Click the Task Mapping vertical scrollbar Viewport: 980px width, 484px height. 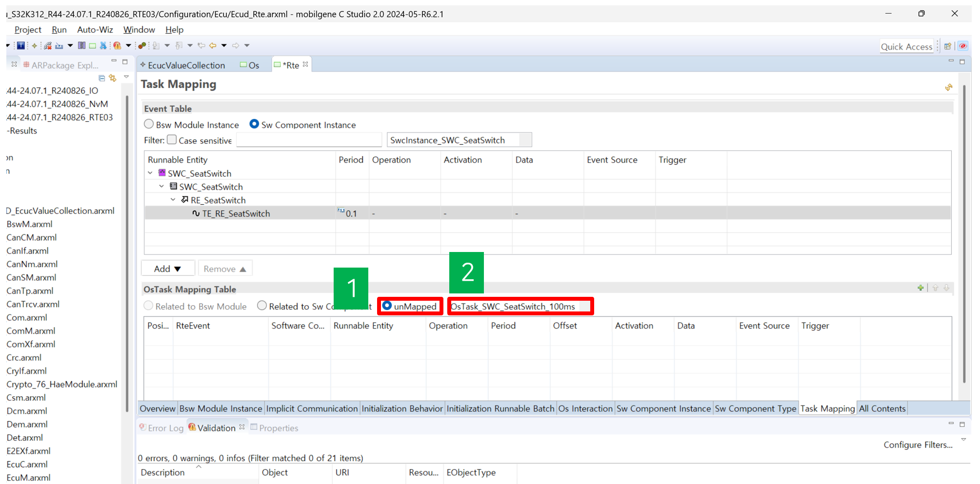tap(964, 234)
